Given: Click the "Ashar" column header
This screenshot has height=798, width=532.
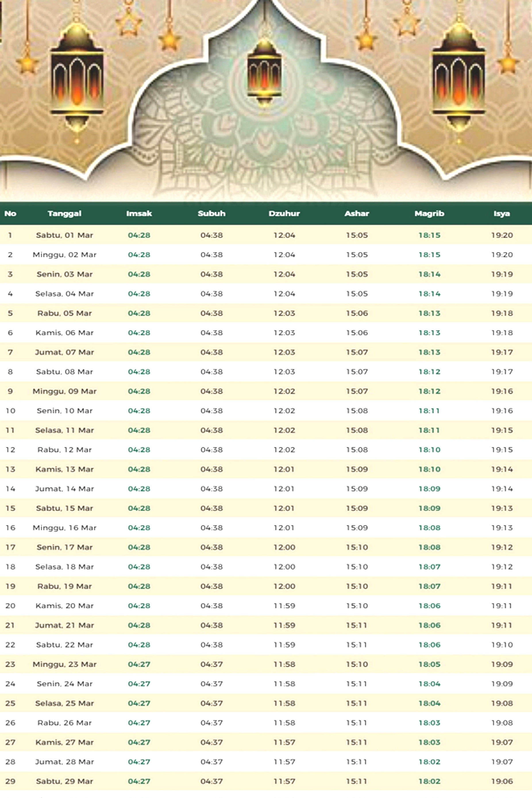Looking at the screenshot, I should pyautogui.click(x=357, y=213).
